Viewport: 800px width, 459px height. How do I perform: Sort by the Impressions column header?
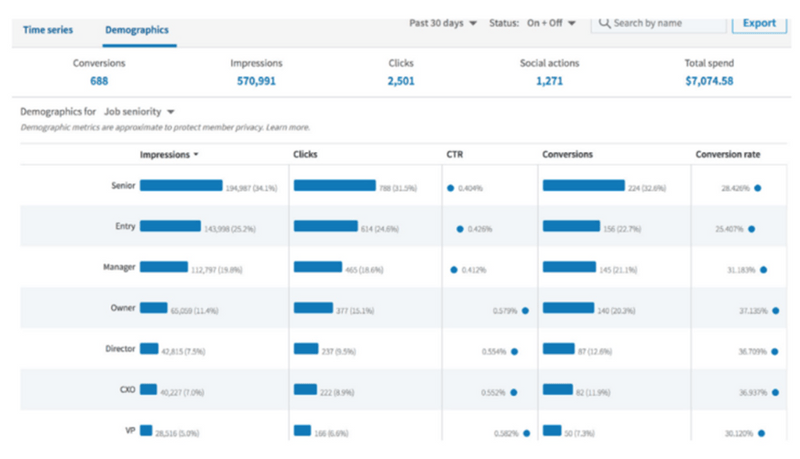(169, 154)
